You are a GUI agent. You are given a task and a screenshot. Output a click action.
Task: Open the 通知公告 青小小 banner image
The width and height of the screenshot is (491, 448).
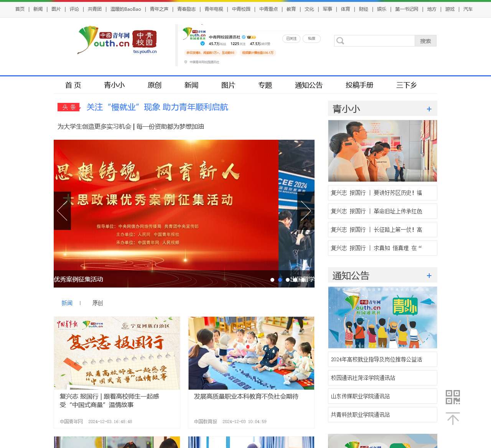click(x=382, y=317)
